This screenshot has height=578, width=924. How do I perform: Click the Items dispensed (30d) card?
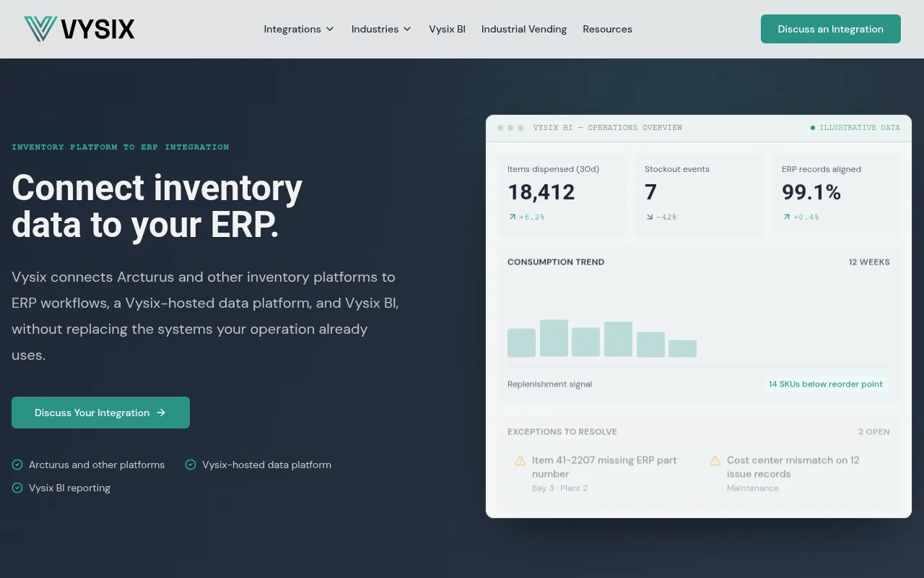pyautogui.click(x=562, y=195)
